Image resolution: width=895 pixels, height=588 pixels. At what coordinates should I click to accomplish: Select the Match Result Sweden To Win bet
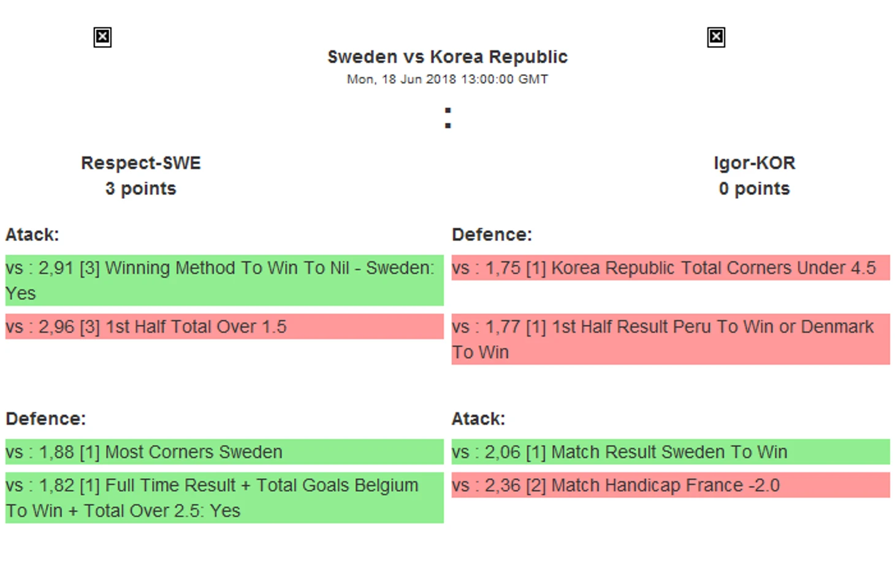pos(671,452)
